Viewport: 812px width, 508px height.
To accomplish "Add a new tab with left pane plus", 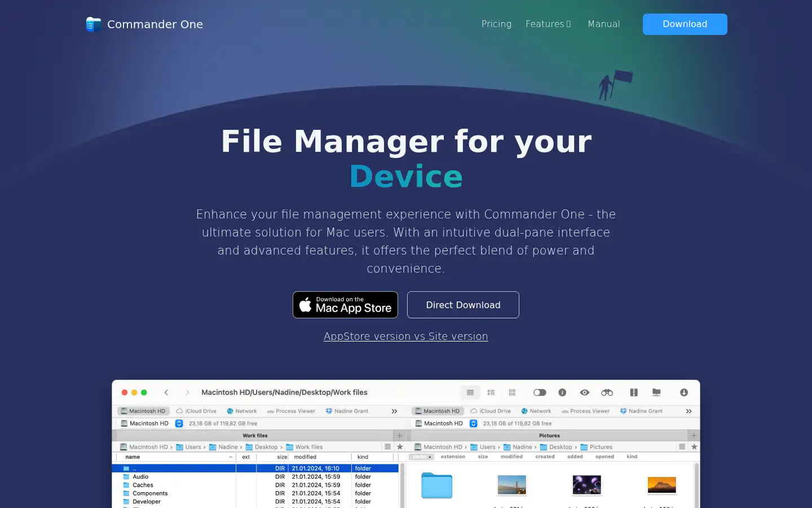I will 400,435.
